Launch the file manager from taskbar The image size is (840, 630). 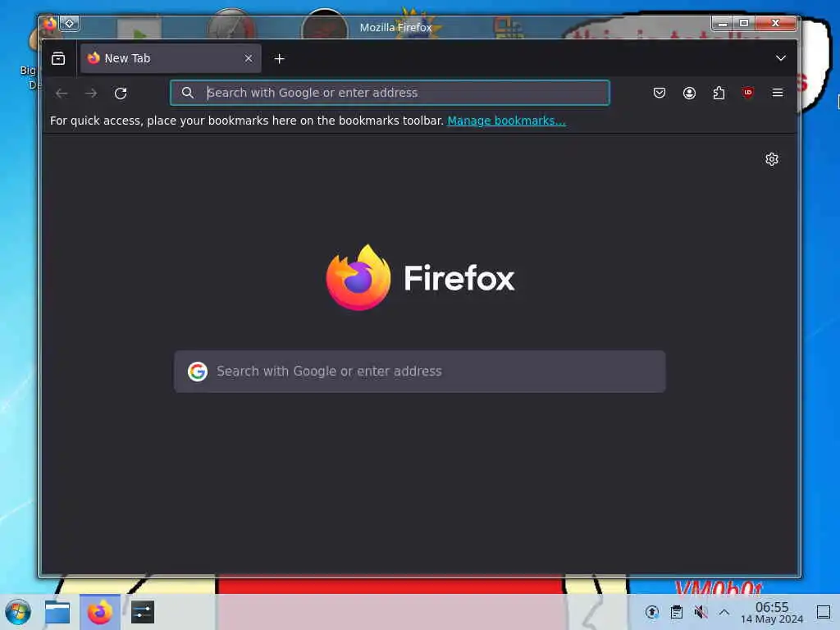pos(57,612)
